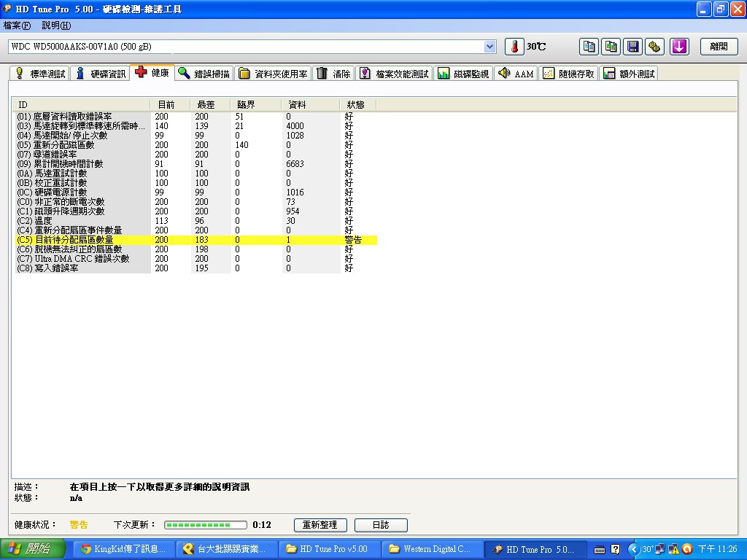Click the thermometer temperature icon
Viewport: 747px width, 560px height.
[x=514, y=47]
